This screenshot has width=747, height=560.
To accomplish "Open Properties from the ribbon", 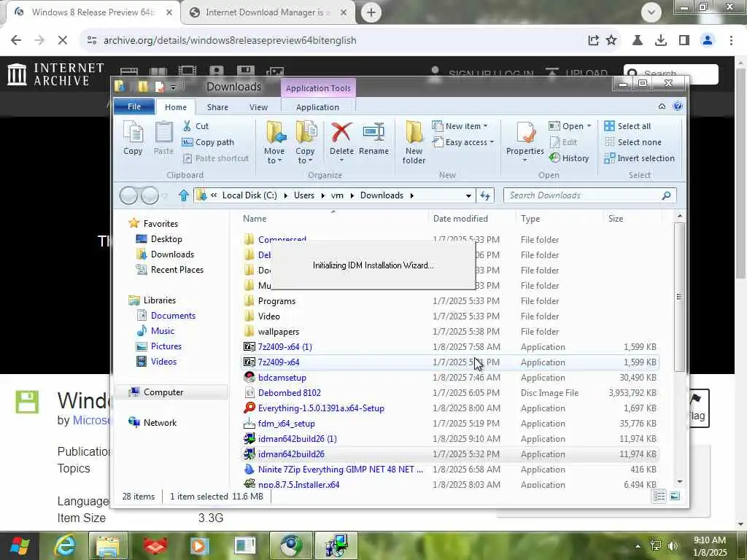I will click(x=525, y=142).
